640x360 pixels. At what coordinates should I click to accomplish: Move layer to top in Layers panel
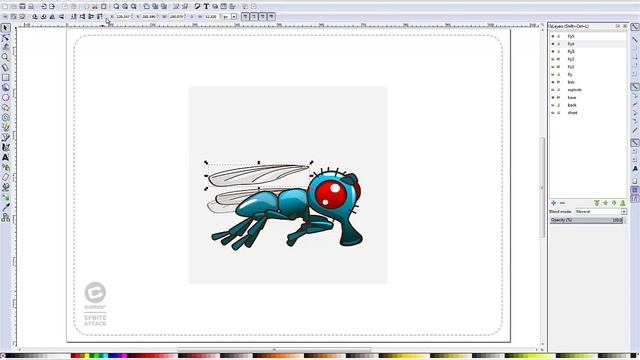(x=597, y=203)
